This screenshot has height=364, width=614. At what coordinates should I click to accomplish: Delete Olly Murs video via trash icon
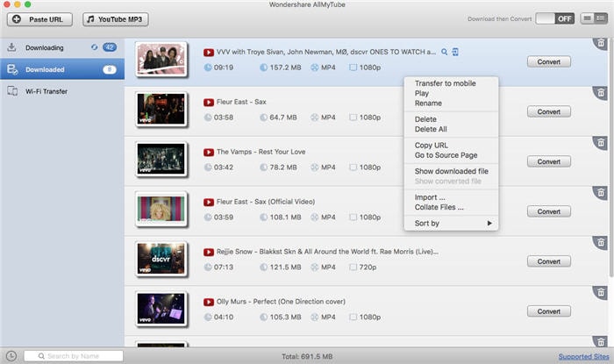coord(601,292)
